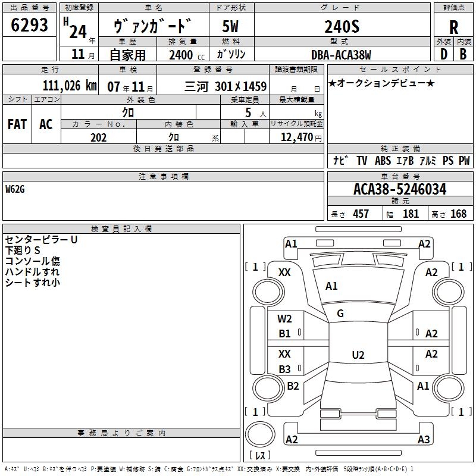Click the sales point ★オークションデビュー★
This screenshot has width=476, height=476.
click(x=381, y=83)
